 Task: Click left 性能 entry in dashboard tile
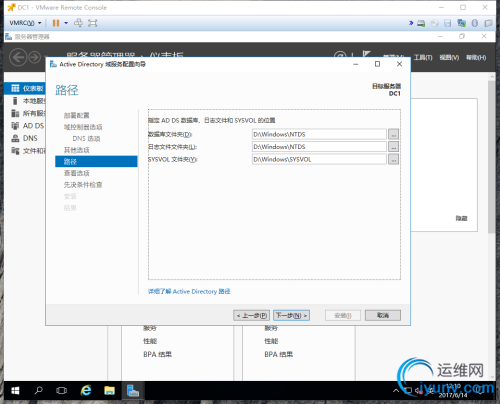point(150,341)
